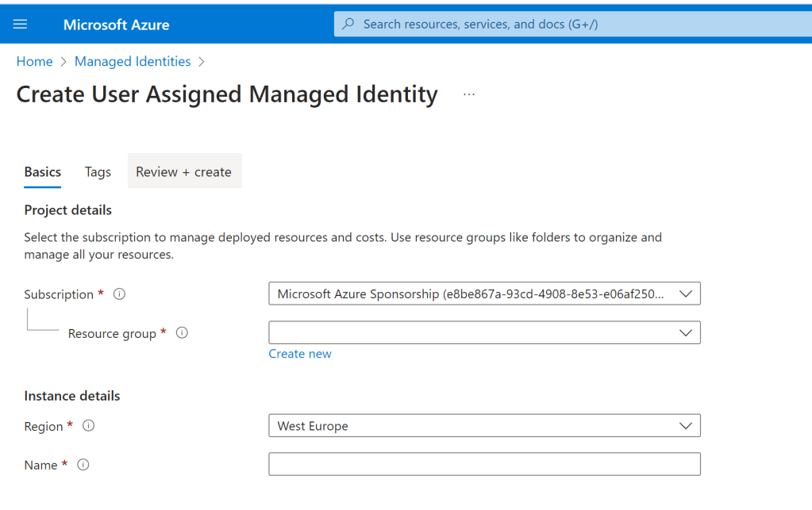Screen dimensions: 812x510
Task: Show Subscription info tooltip icon
Action: [x=119, y=293]
